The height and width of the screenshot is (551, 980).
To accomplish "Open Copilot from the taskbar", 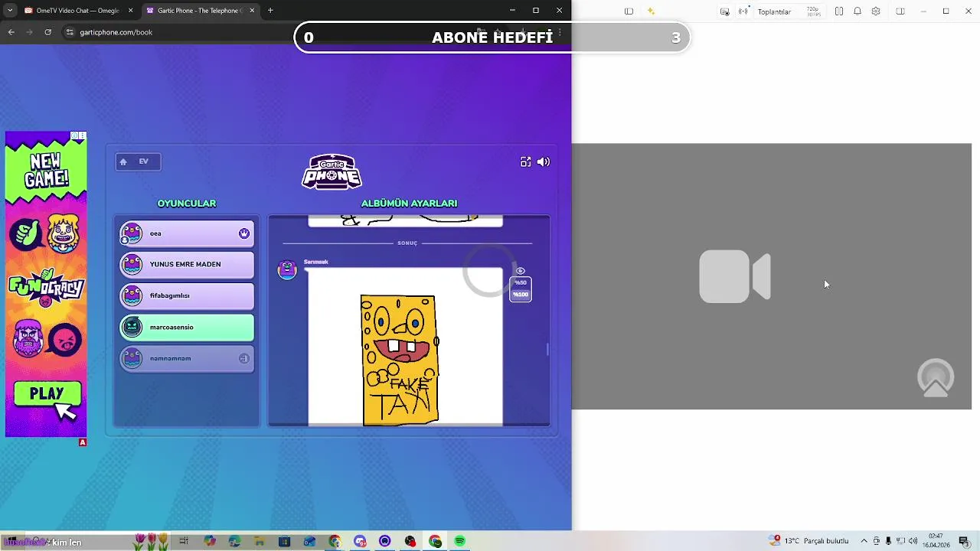I will click(x=210, y=541).
